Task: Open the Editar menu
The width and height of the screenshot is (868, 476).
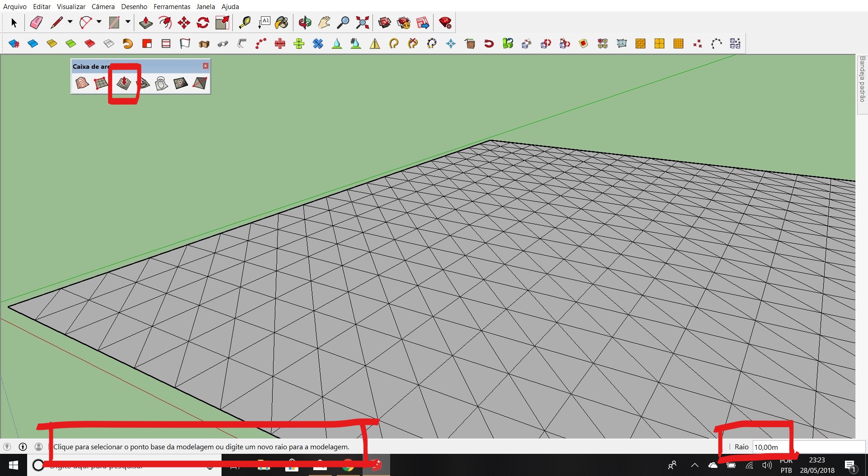Action: point(42,6)
